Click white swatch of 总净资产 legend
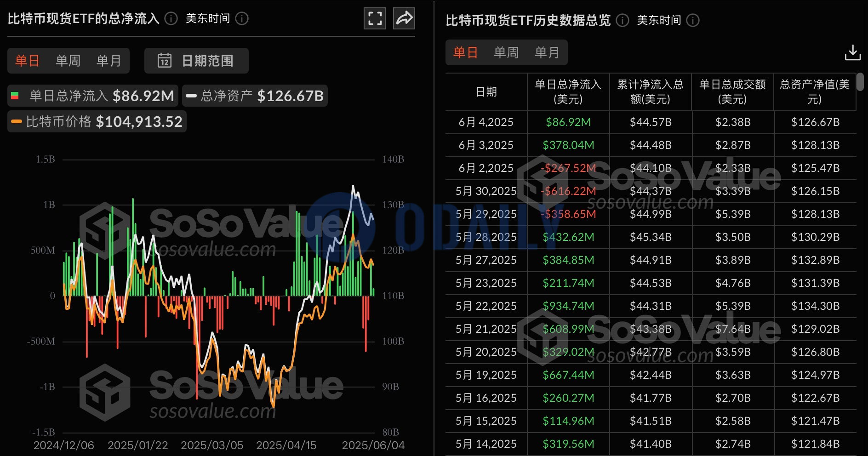 pyautogui.click(x=191, y=96)
